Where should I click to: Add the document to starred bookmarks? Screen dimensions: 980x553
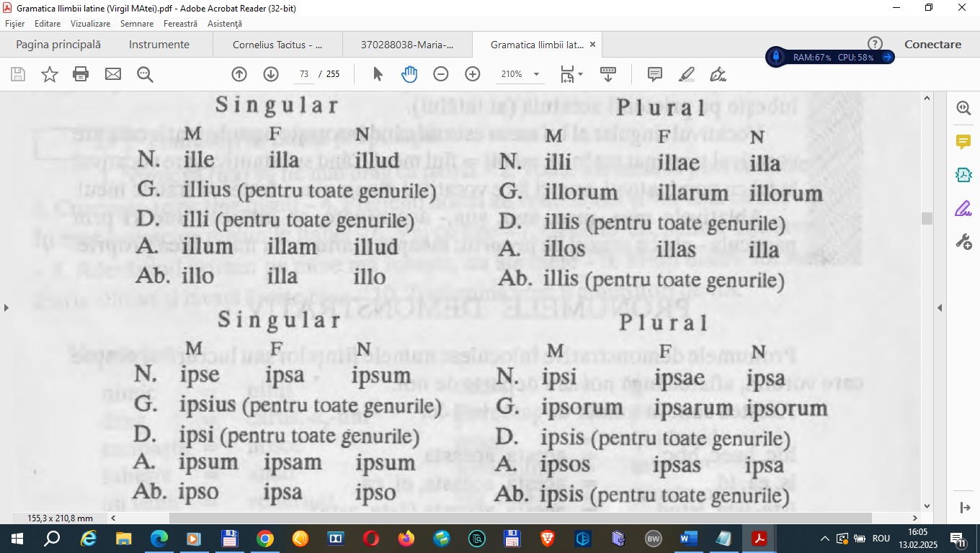click(x=50, y=74)
